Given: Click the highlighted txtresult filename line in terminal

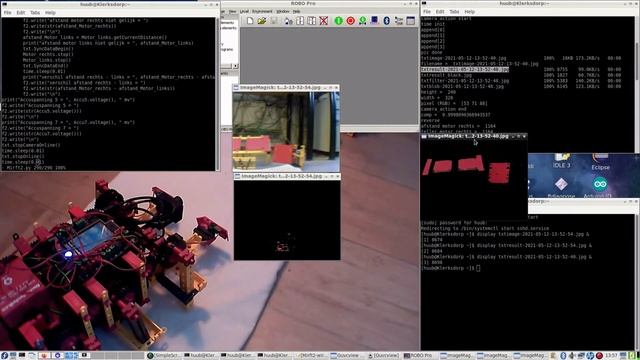Looking at the screenshot, I should coord(465,69).
